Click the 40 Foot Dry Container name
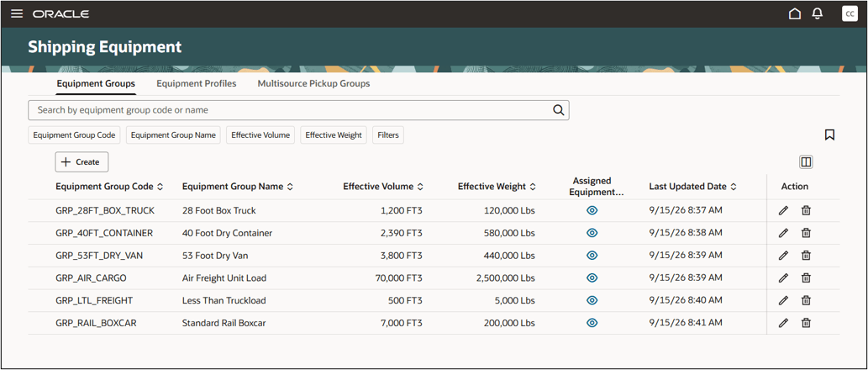 (227, 233)
